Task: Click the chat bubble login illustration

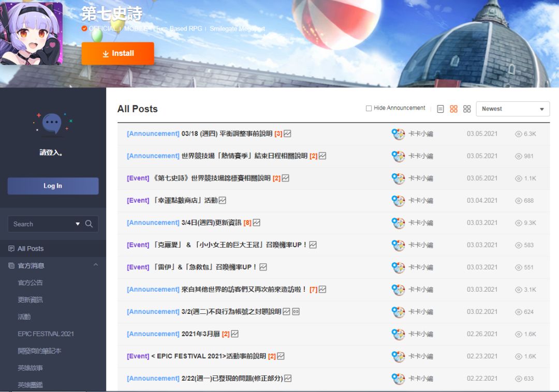Action: [52, 124]
